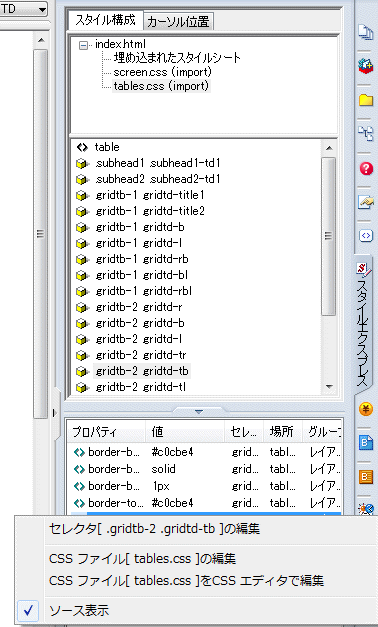
Task: Click cube icon for .gridtb-1 .gridtd-bl
Action: pyautogui.click(x=82, y=276)
